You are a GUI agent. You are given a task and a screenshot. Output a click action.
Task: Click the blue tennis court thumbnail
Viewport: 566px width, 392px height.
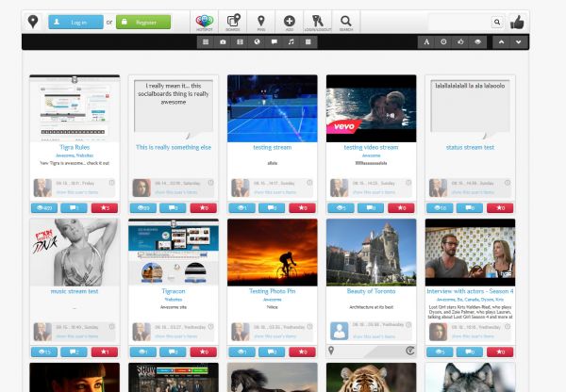pos(273,108)
